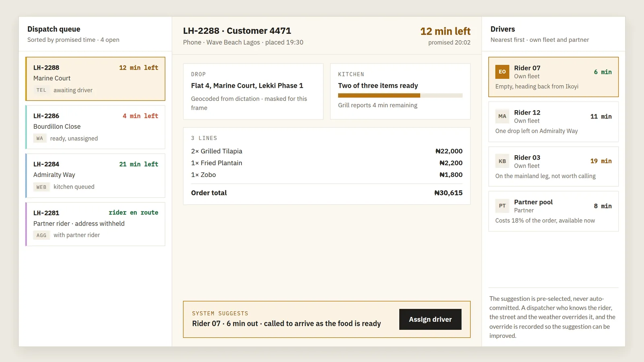Click the '21 min left' label on LH-2284

click(139, 164)
